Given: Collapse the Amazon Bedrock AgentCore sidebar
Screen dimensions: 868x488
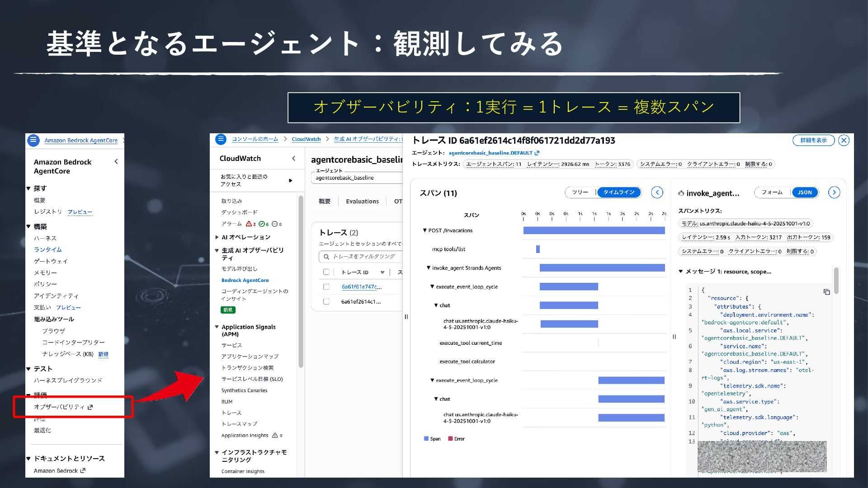Looking at the screenshot, I should pyautogui.click(x=116, y=161).
